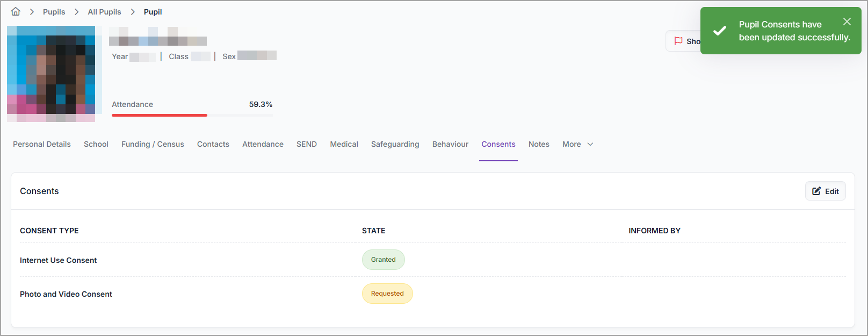Open the Medical tab

click(x=344, y=144)
